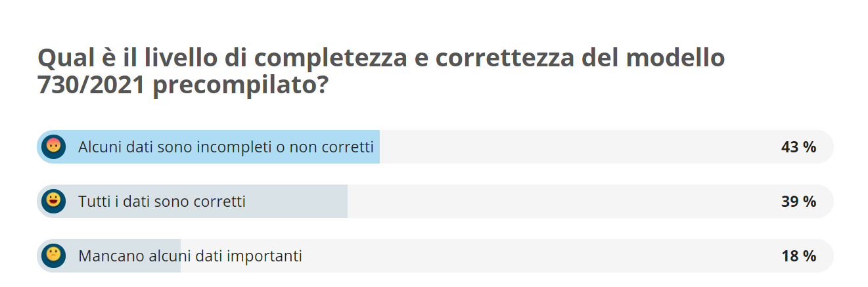Click the 43 % result value
The image size is (868, 287).
(x=798, y=147)
